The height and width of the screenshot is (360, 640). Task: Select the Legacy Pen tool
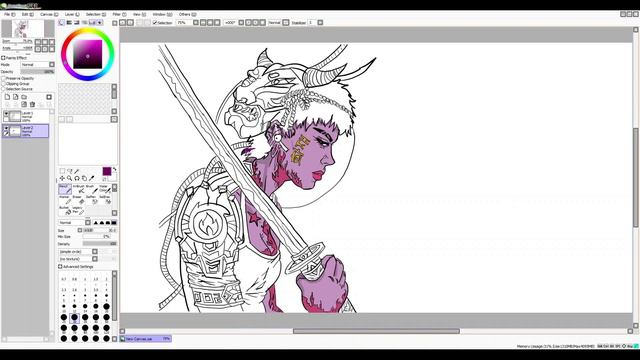(x=78, y=210)
